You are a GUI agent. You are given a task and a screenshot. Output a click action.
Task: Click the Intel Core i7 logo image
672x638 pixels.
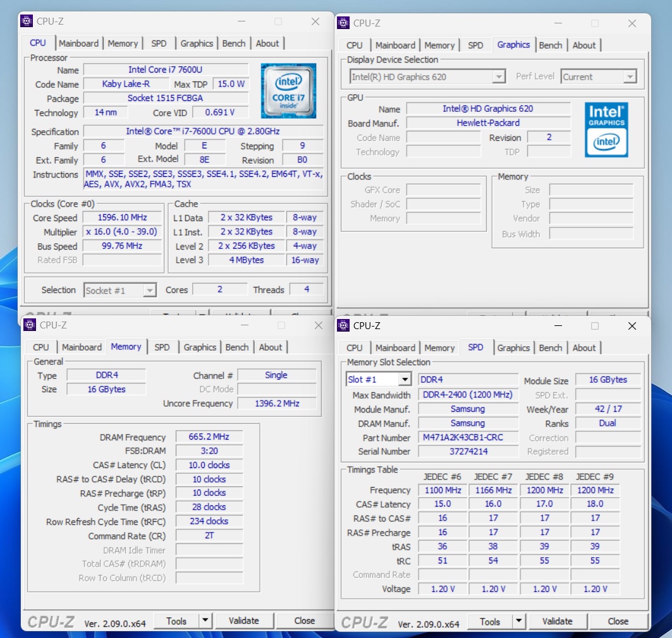point(288,90)
